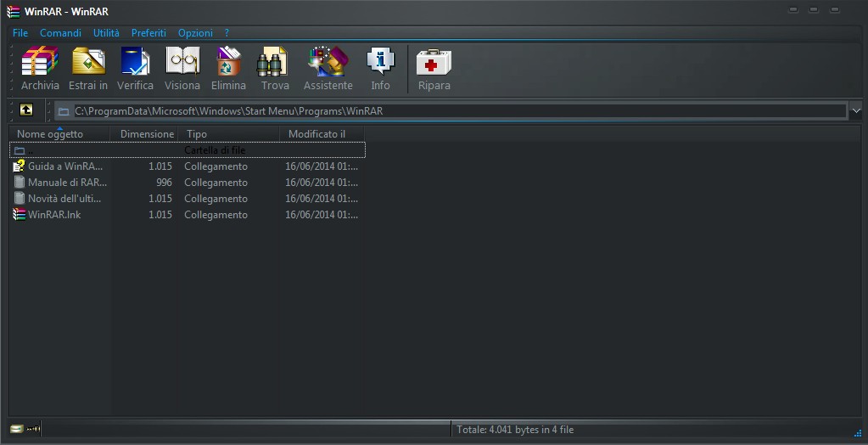Image resolution: width=868 pixels, height=445 pixels.
Task: Click the WinRAR logo in title bar
Action: (14, 12)
